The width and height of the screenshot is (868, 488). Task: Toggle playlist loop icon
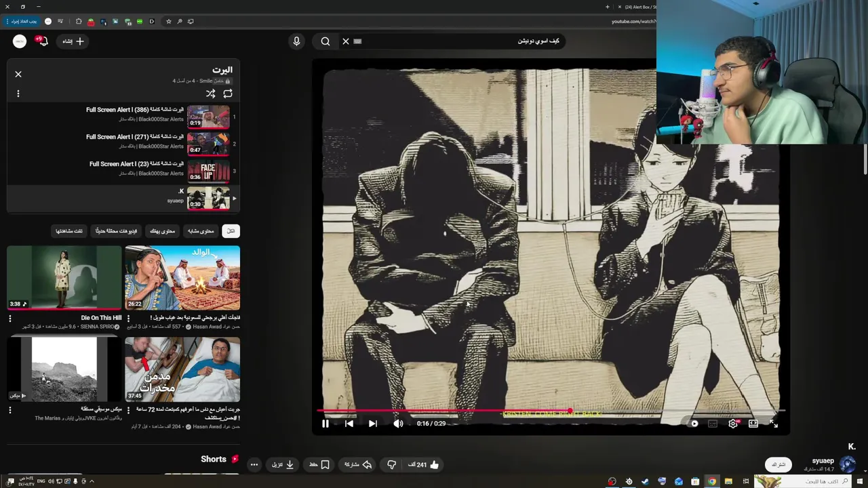(228, 94)
